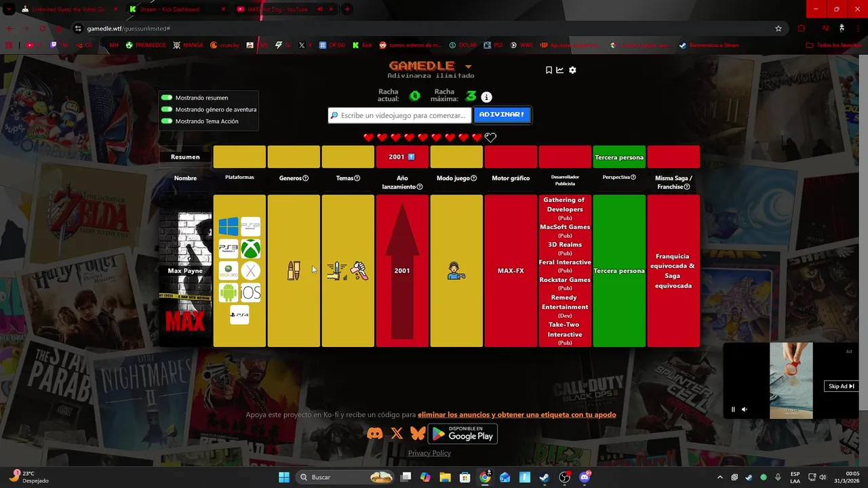
Task: Skip the ad with Skip Ad button
Action: tap(841, 386)
